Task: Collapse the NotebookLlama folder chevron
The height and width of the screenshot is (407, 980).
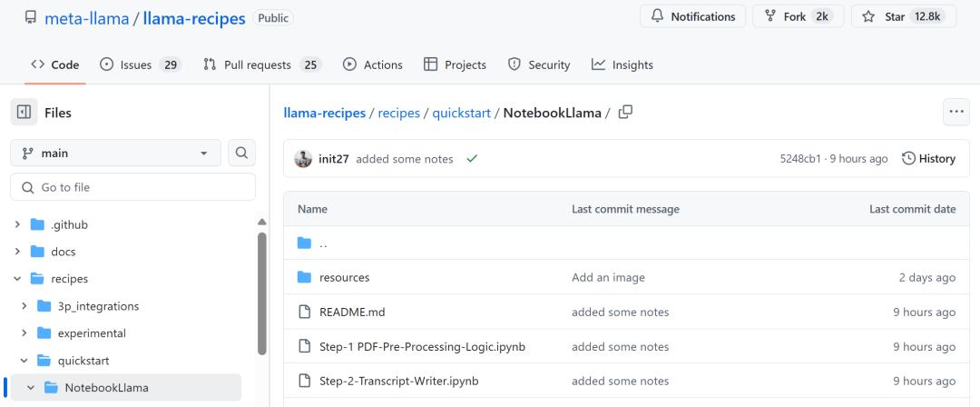Action: (x=31, y=388)
